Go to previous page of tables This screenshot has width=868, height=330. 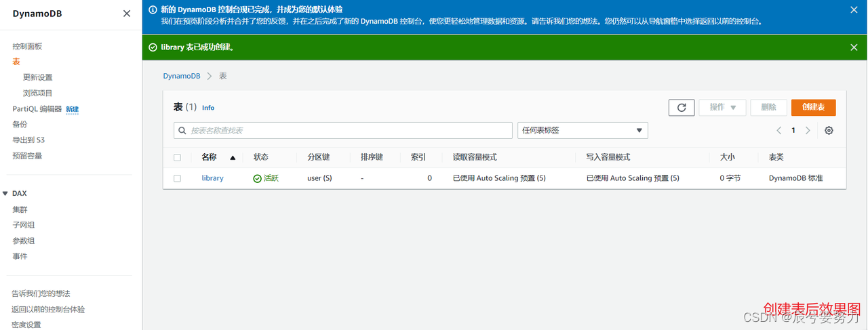pyautogui.click(x=779, y=130)
